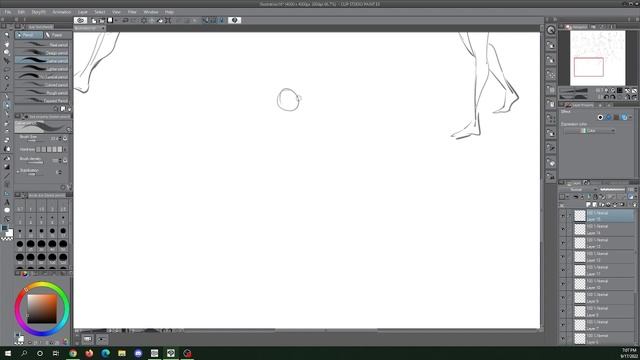
Task: Select the Text tool (A icon)
Action: [x=7, y=202]
